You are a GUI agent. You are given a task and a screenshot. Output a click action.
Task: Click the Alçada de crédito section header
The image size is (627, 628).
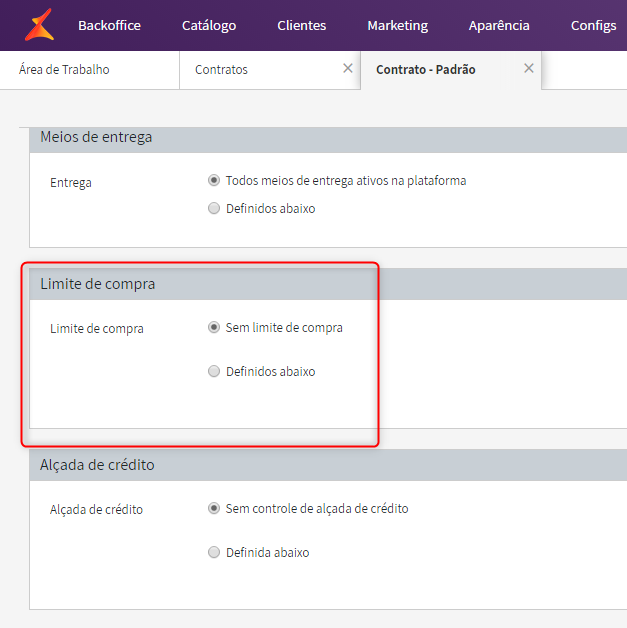pyautogui.click(x=328, y=465)
